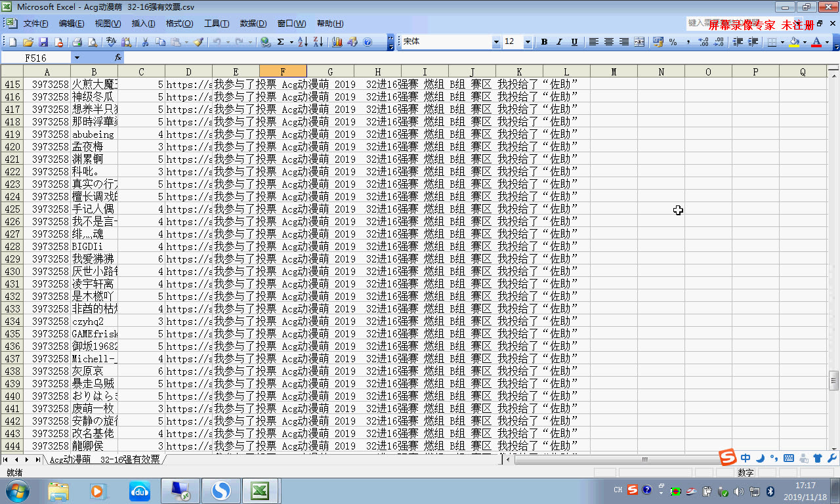This screenshot has width=840, height=504.
Task: Merge and center the cells
Action: 640,42
